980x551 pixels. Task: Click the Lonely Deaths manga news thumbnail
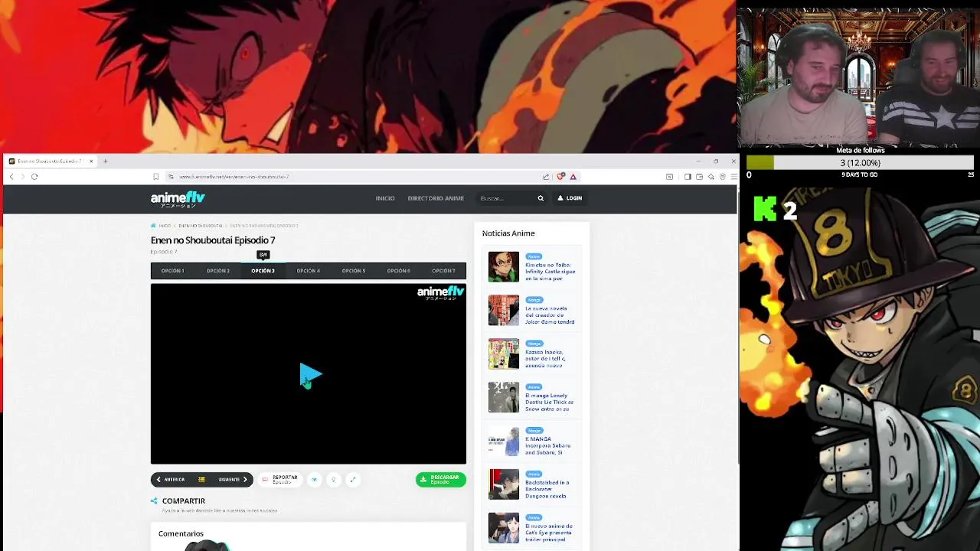[504, 397]
